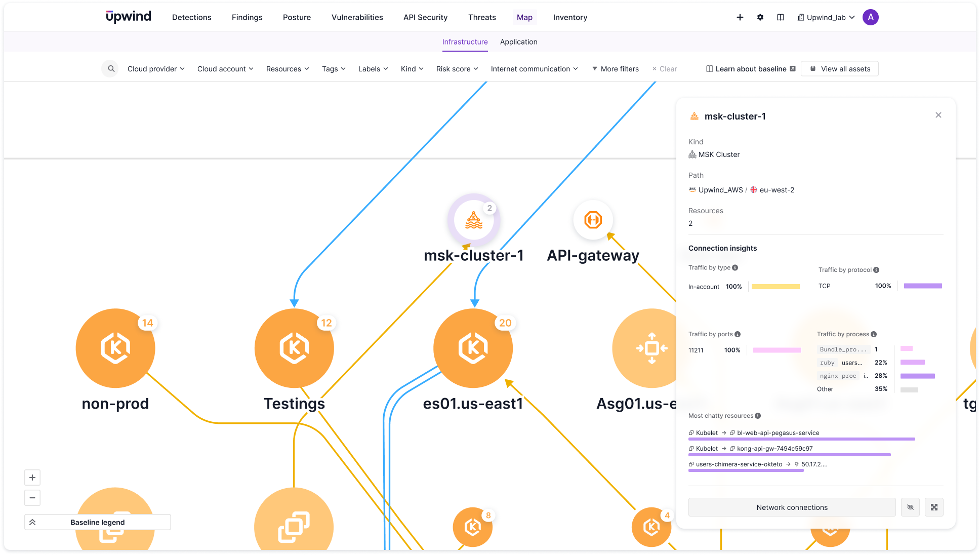This screenshot has height=555, width=980.
Task: Collapse the Baseline legend panel
Action: click(x=32, y=522)
